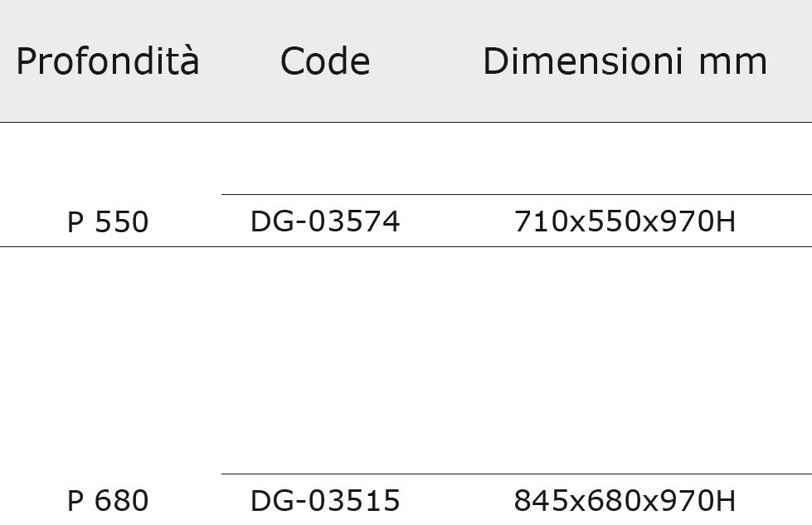812x525 pixels.
Task: Click the "680" number in P 680
Action: pyautogui.click(x=122, y=501)
